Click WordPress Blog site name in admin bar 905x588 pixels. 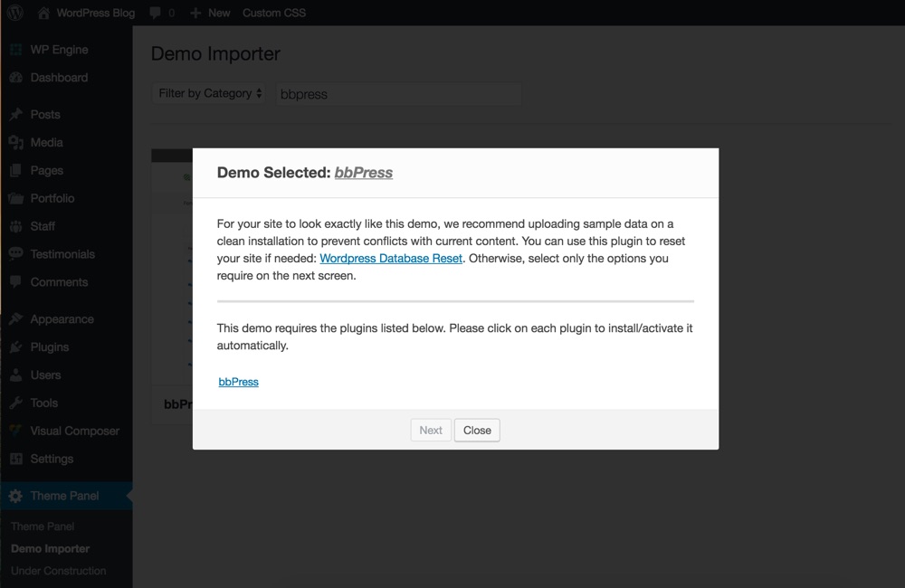click(x=96, y=13)
